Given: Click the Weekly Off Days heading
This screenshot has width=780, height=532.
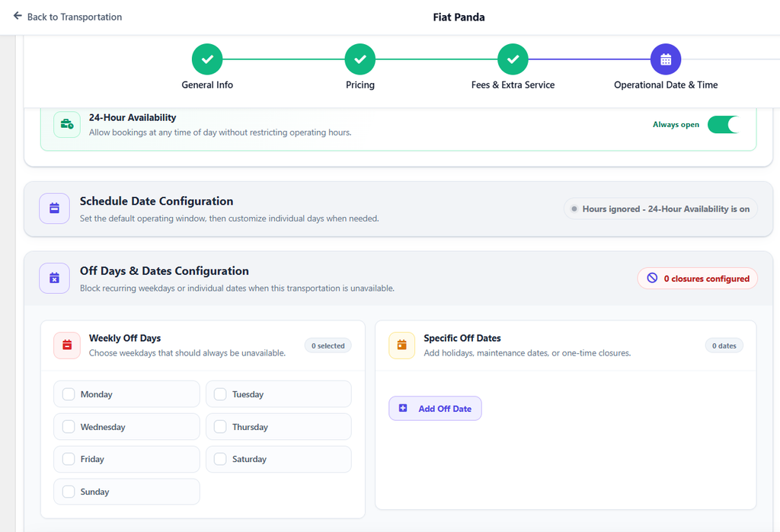Looking at the screenshot, I should click(x=125, y=338).
